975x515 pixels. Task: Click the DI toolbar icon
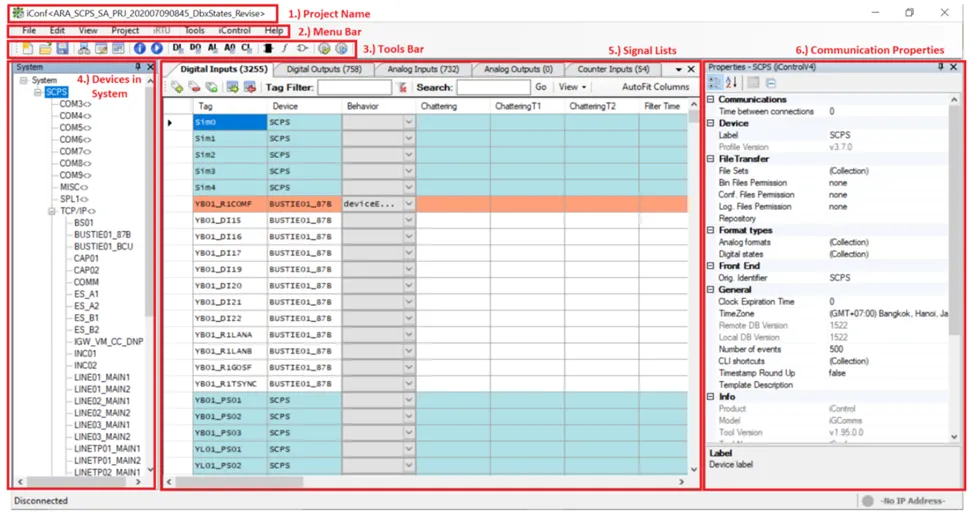coord(178,48)
